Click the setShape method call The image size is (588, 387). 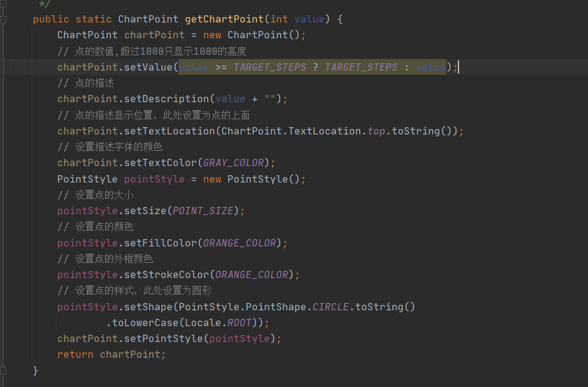[x=148, y=307]
